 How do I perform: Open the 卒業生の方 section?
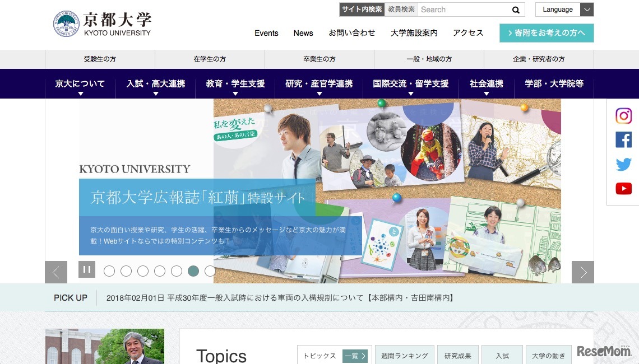pos(319,59)
